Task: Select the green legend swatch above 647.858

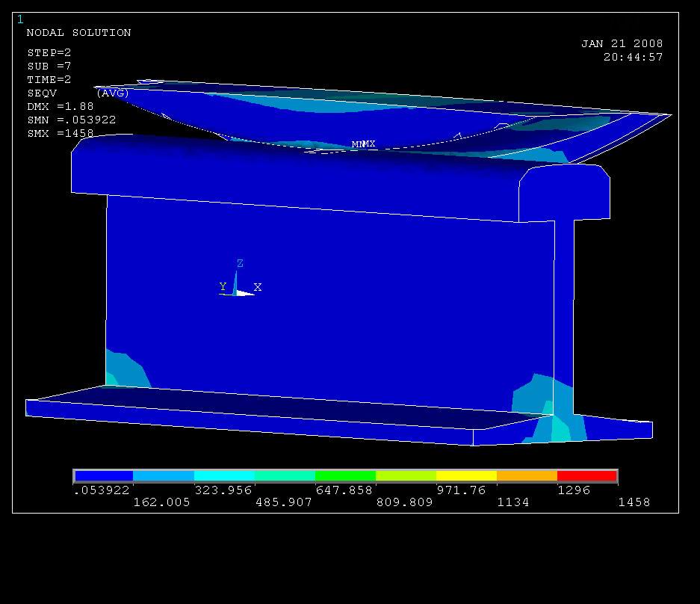Action: coord(346,475)
